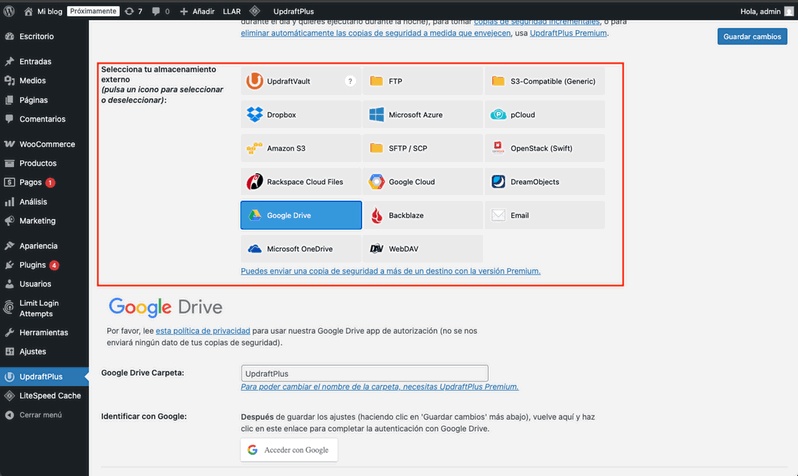Select Backblaze storage option
This screenshot has height=476, width=798.
(422, 215)
